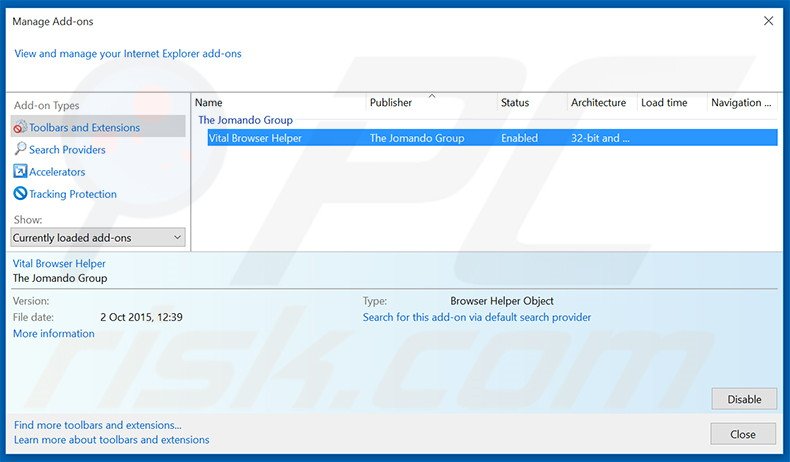Image resolution: width=790 pixels, height=462 pixels.
Task: Click the Close button
Action: point(743,434)
